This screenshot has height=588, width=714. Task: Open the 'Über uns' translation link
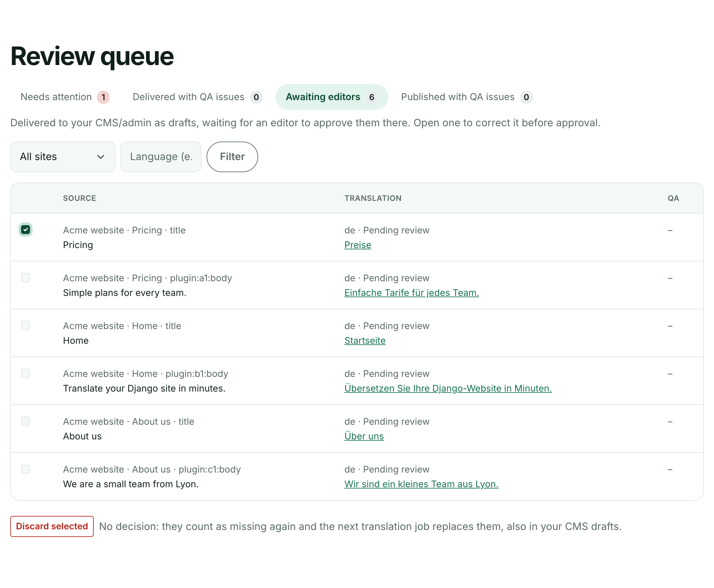point(364,436)
